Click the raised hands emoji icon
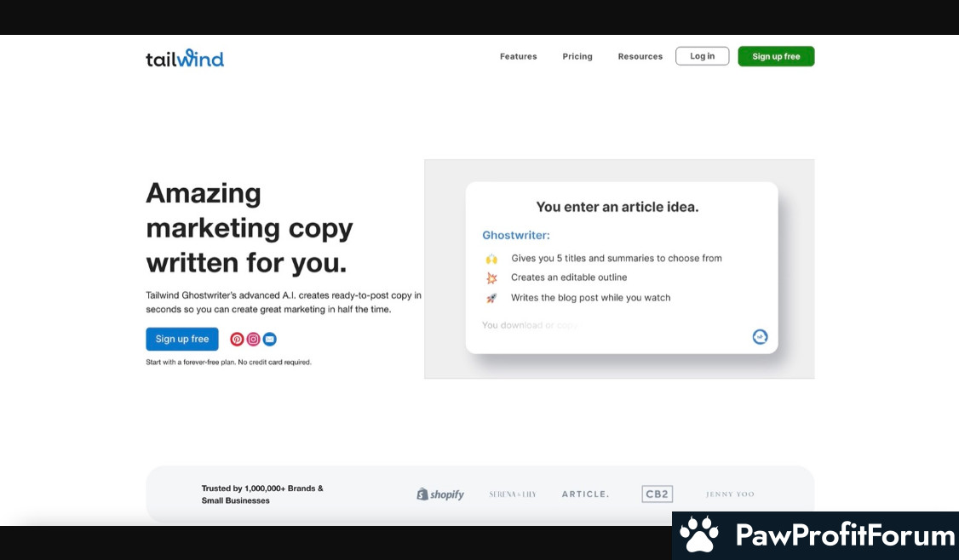Screen dimensions: 959x560 [x=491, y=259]
